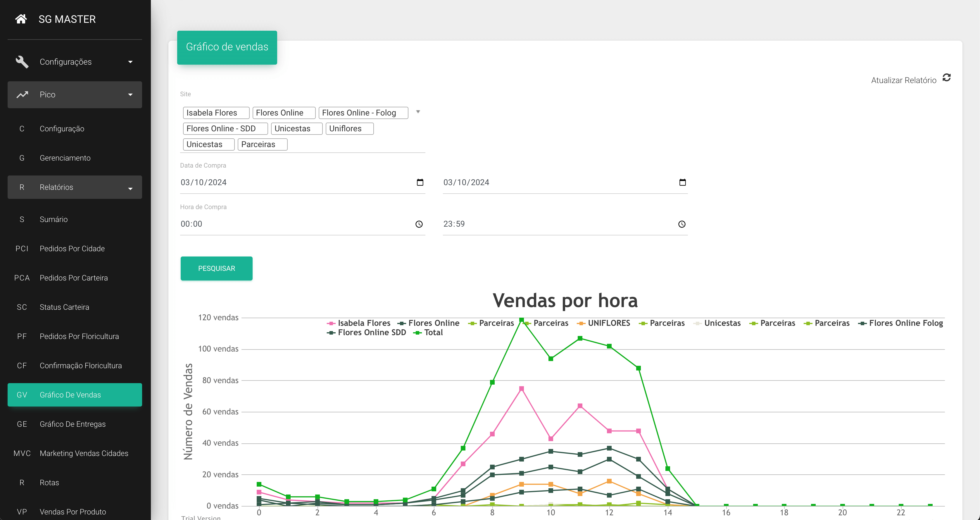Click the home icon beside SG MASTER
The image size is (980, 520).
point(21,19)
